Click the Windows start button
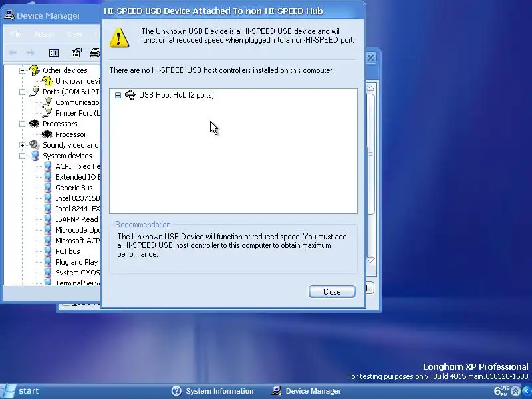This screenshot has width=532, height=399. point(21,391)
